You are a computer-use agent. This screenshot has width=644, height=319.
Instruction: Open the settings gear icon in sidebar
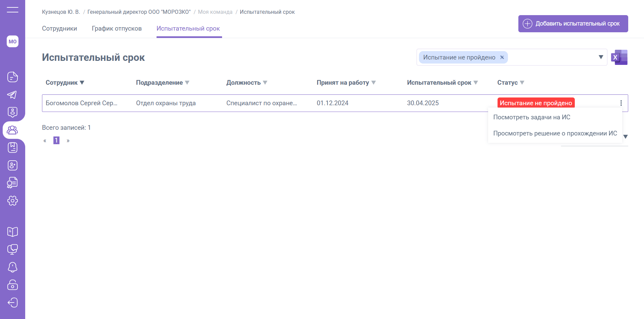[12, 201]
